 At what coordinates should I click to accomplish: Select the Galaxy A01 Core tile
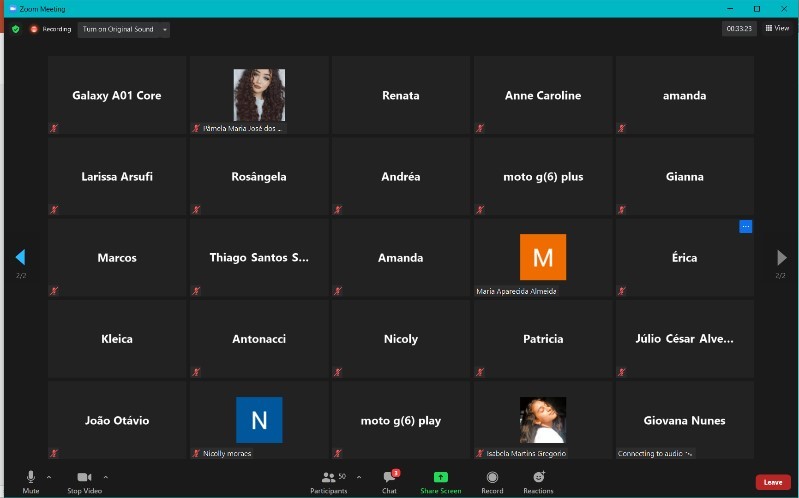pyautogui.click(x=117, y=95)
